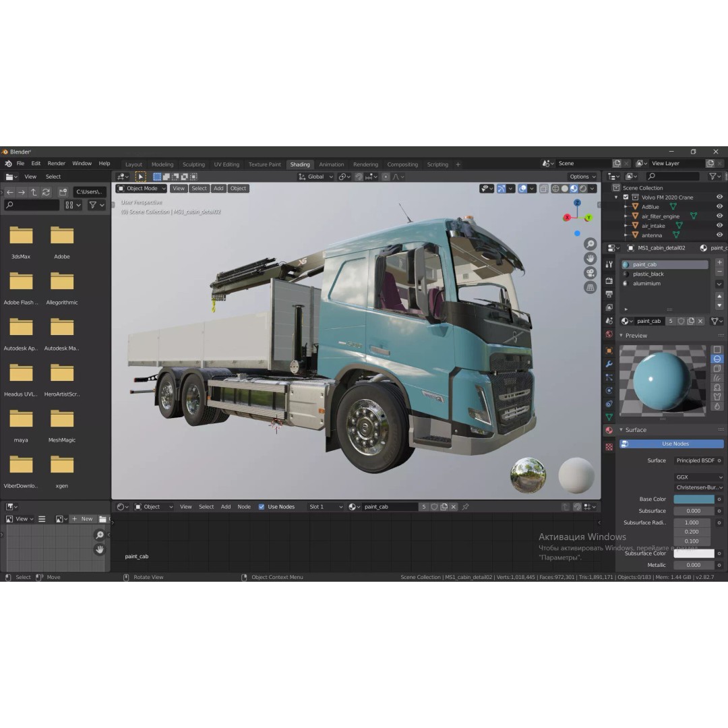Open View Layer properties tab

pos(609,307)
